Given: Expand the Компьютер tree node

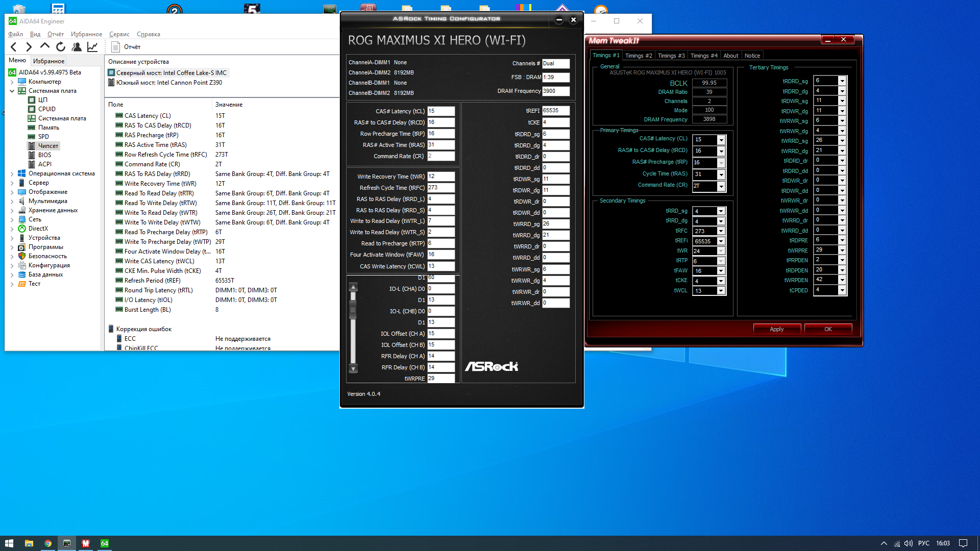Looking at the screenshot, I should pyautogui.click(x=12, y=82).
